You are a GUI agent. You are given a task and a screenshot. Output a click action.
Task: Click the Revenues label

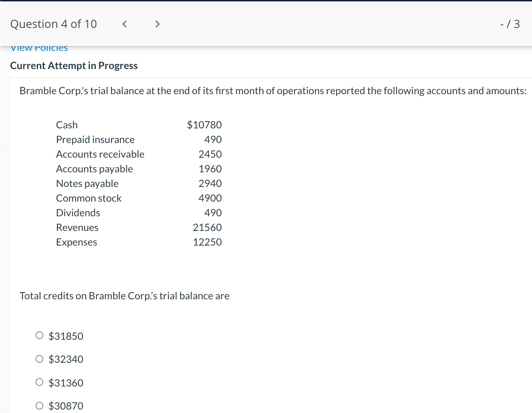pos(77,227)
